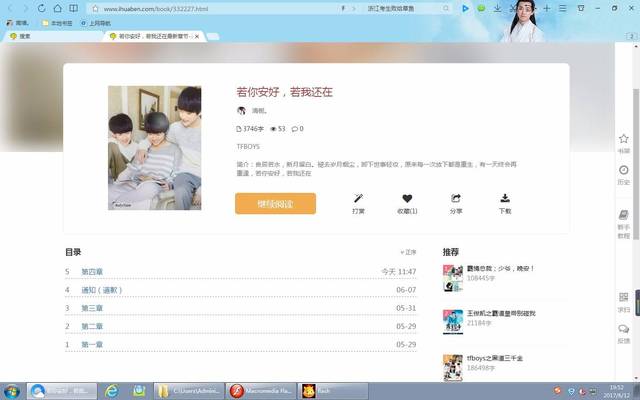Open the 书架 bookshelf star icon in sidebar
This screenshot has height=400, width=640.
pyautogui.click(x=624, y=140)
